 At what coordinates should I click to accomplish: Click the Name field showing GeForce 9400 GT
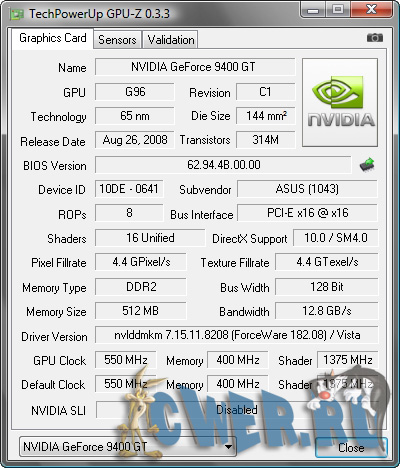click(195, 67)
